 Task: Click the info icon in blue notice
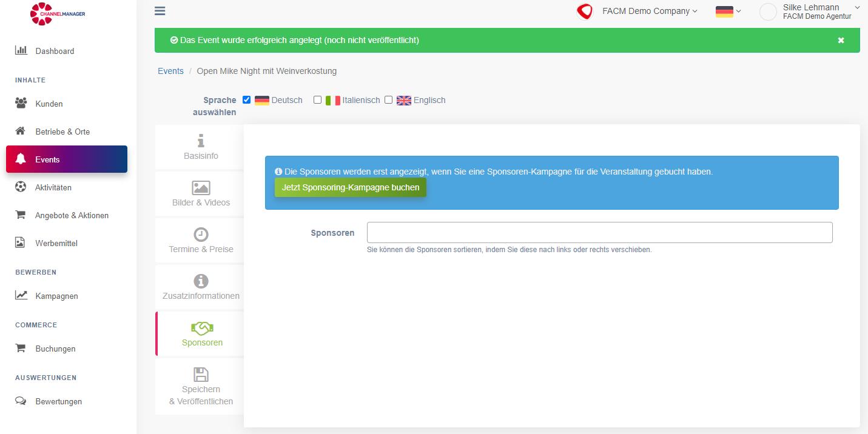coord(278,172)
